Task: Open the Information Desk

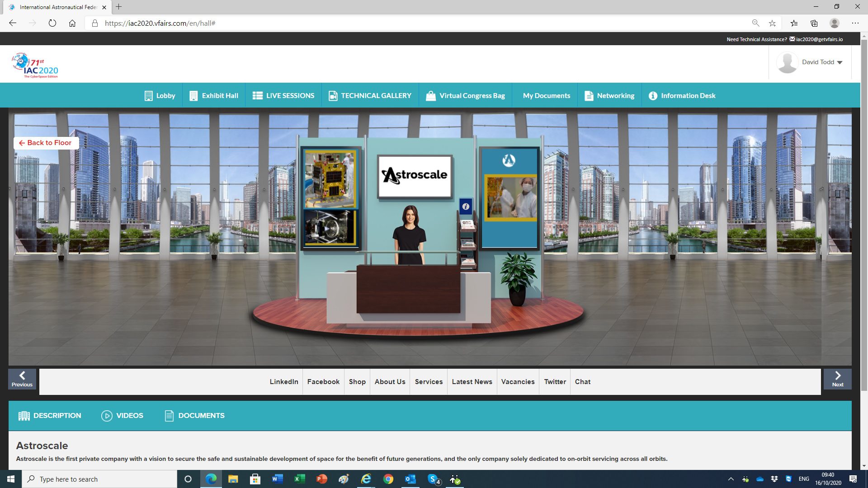Action: (682, 95)
